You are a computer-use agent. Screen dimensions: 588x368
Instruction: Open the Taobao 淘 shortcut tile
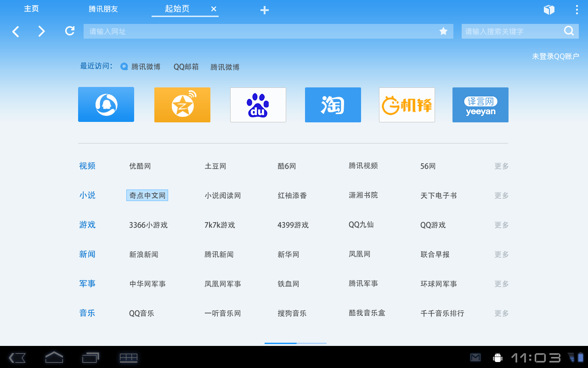[333, 105]
